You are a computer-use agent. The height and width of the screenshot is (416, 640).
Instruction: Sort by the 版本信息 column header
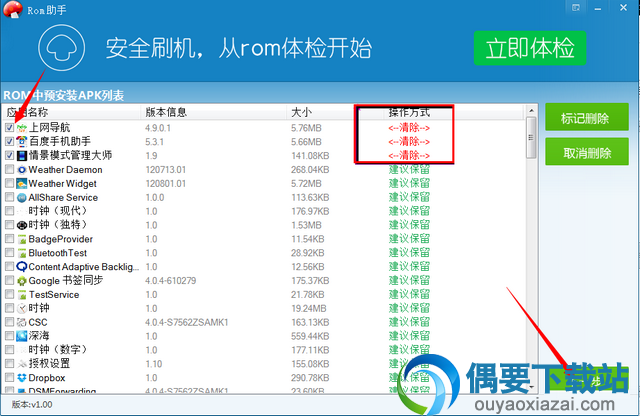coord(214,112)
